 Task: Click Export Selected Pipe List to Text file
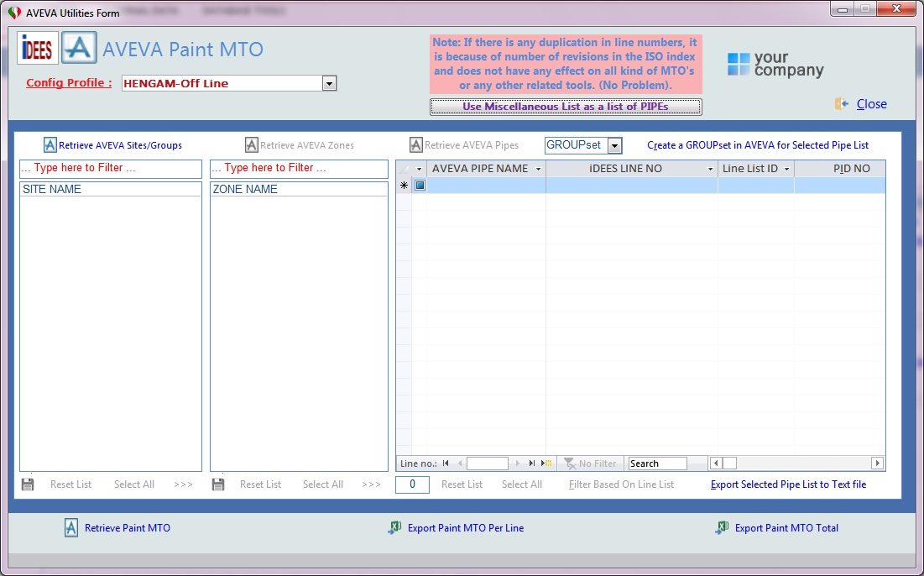789,484
